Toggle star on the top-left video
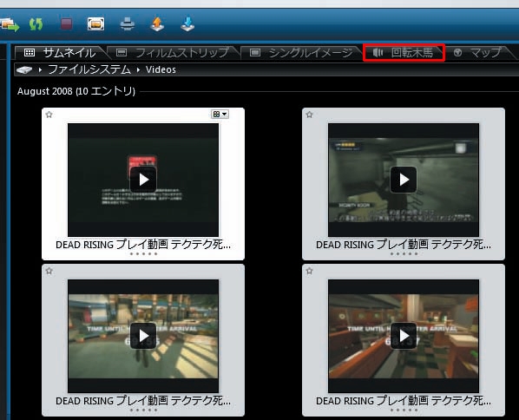 click(49, 115)
